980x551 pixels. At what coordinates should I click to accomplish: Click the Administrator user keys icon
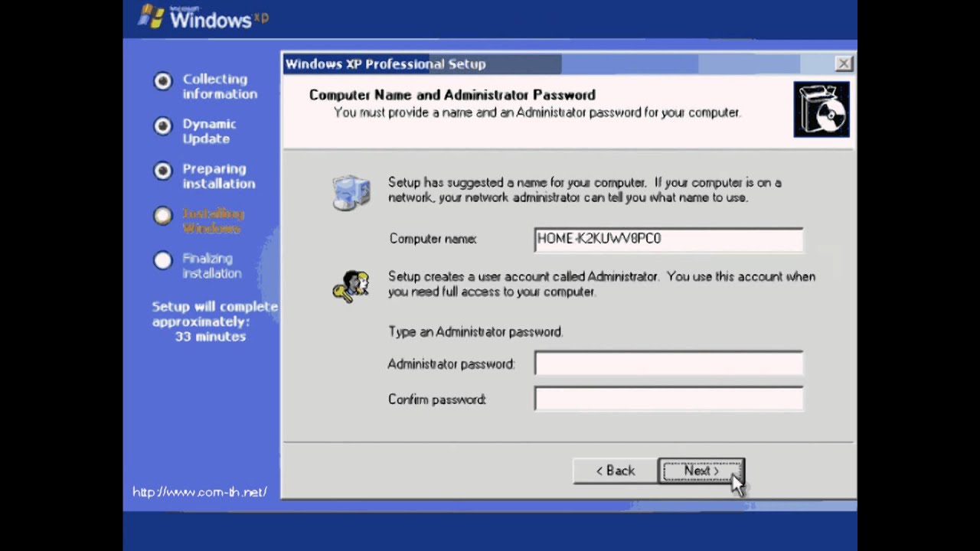coord(351,285)
